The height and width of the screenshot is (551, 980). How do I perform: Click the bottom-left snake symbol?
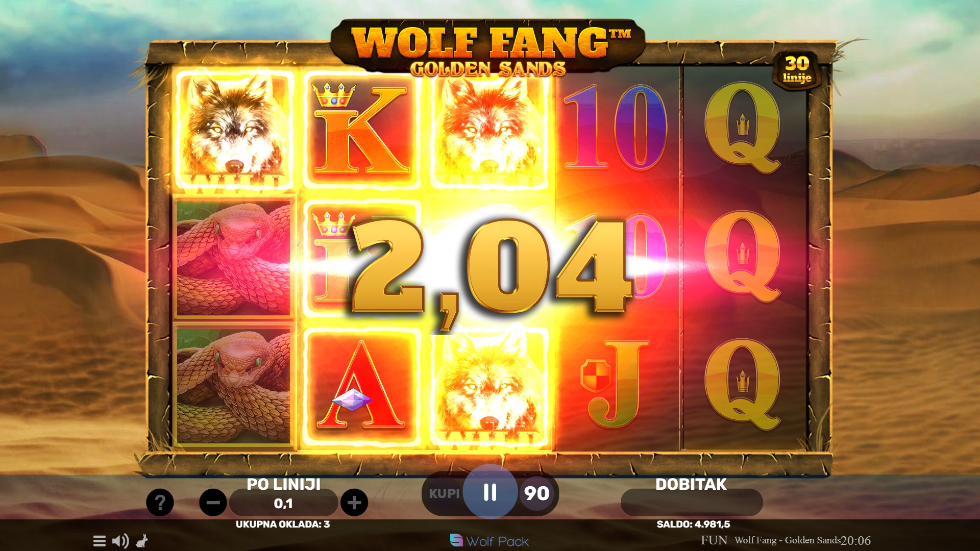[234, 386]
